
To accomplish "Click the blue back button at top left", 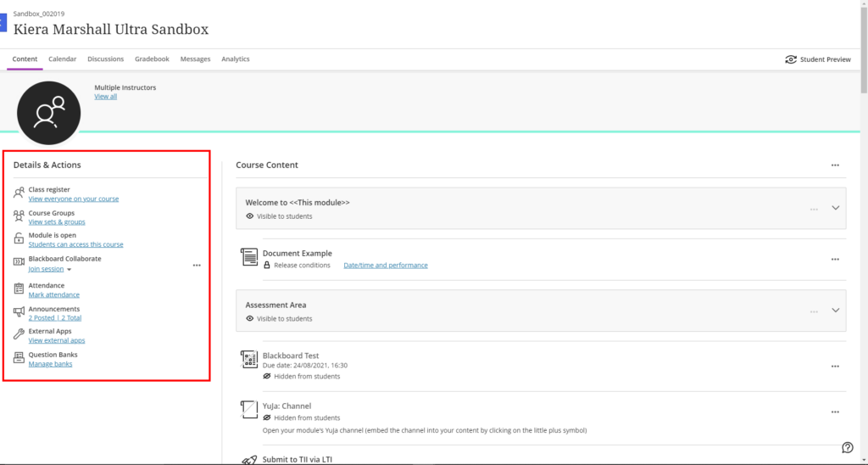I will coord(3,23).
